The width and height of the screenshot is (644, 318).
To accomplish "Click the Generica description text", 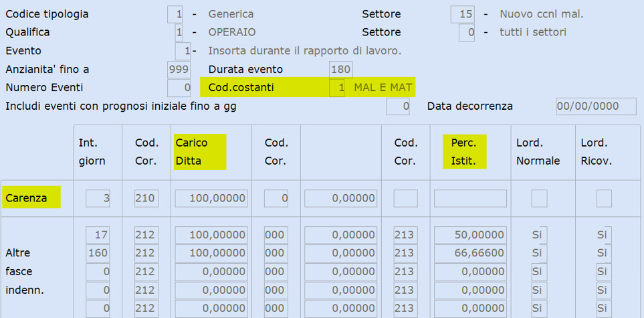I will coord(231,15).
